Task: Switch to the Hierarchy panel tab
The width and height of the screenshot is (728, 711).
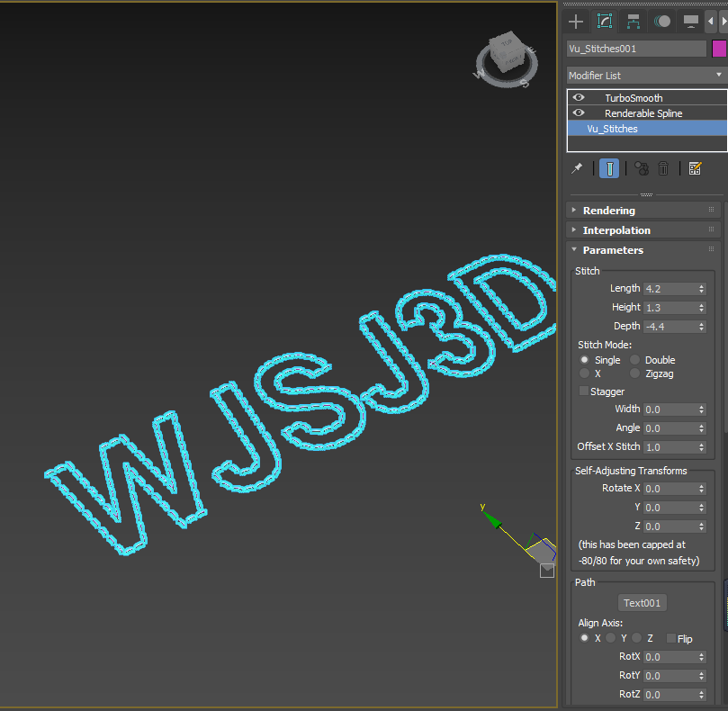Action: 634,21
